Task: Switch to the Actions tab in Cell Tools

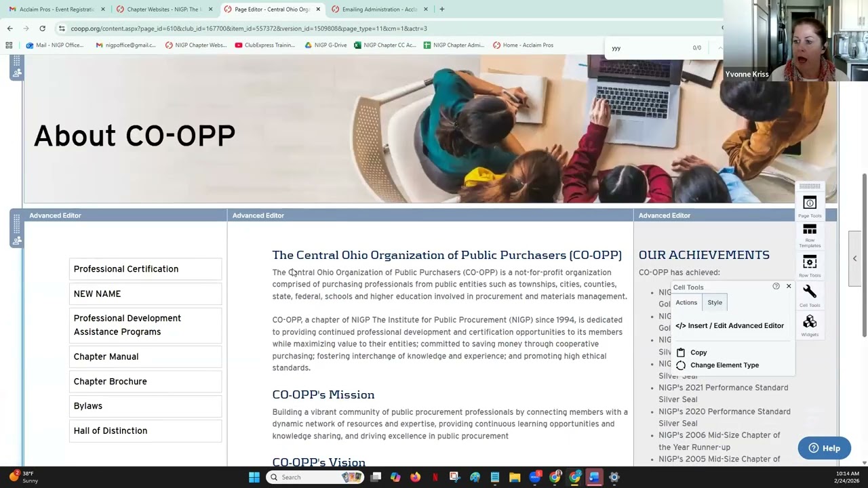Action: click(686, 302)
